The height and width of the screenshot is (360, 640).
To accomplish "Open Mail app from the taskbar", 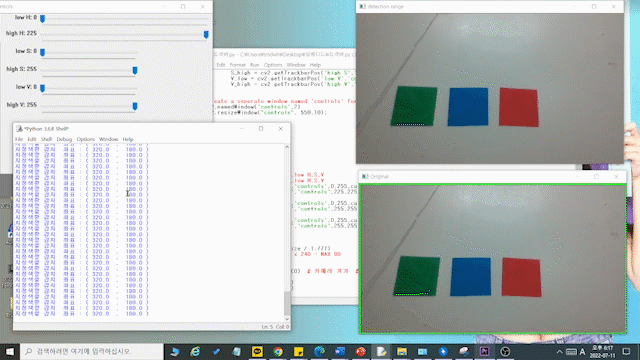I will pyautogui.click(x=422, y=351).
